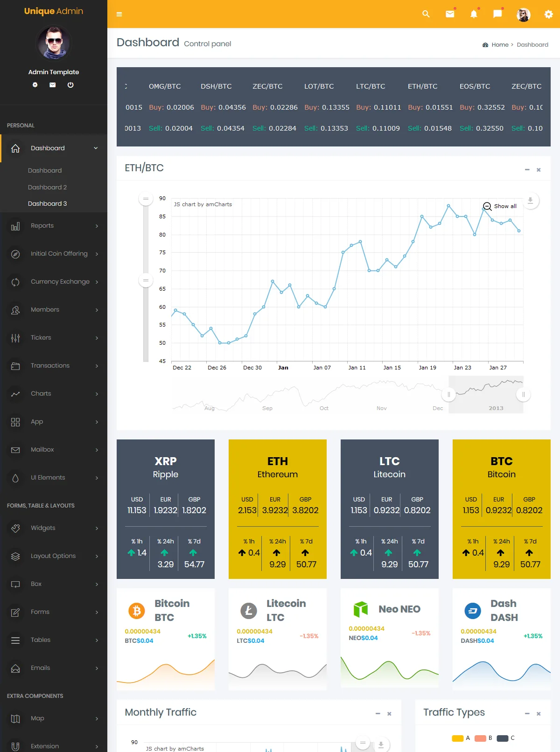The height and width of the screenshot is (752, 560).
Task: Click the Currency Exchange refresh icon
Action: coord(15,282)
